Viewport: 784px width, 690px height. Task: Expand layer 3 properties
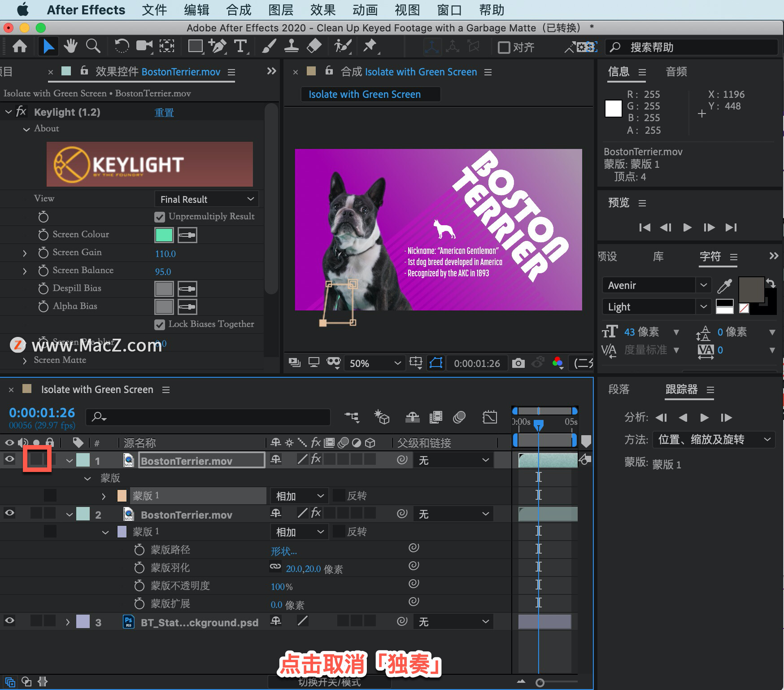coord(68,622)
